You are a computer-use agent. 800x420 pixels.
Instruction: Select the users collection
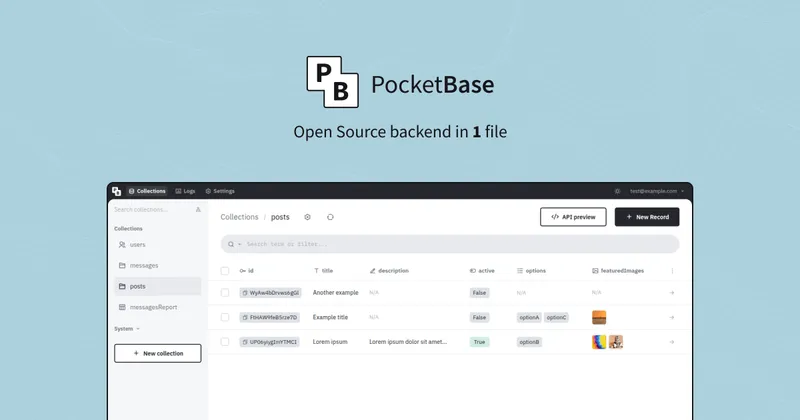pyautogui.click(x=158, y=244)
